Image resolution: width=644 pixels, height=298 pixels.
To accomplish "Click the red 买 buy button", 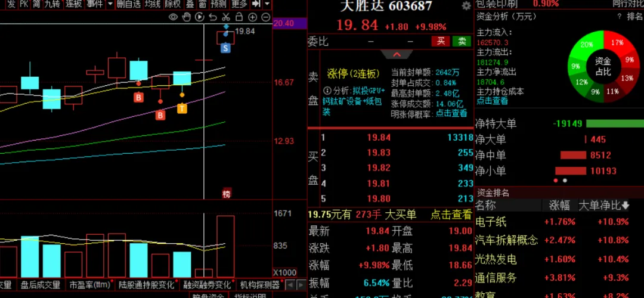I will (x=441, y=41).
